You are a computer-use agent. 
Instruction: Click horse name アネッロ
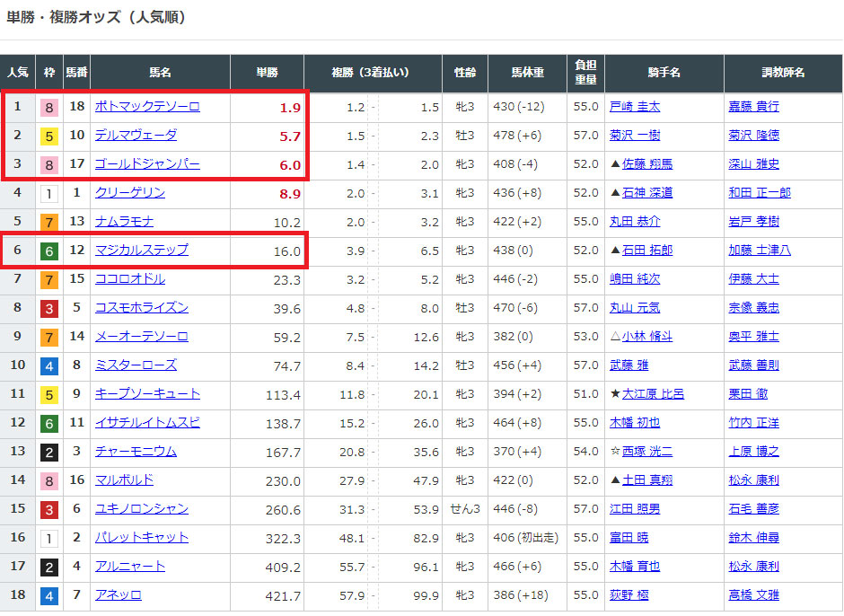click(119, 595)
